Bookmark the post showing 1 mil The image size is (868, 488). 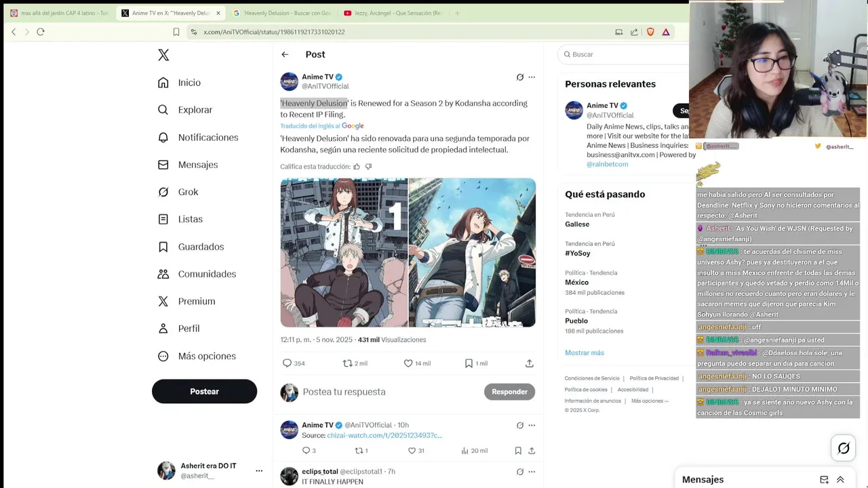click(x=476, y=363)
